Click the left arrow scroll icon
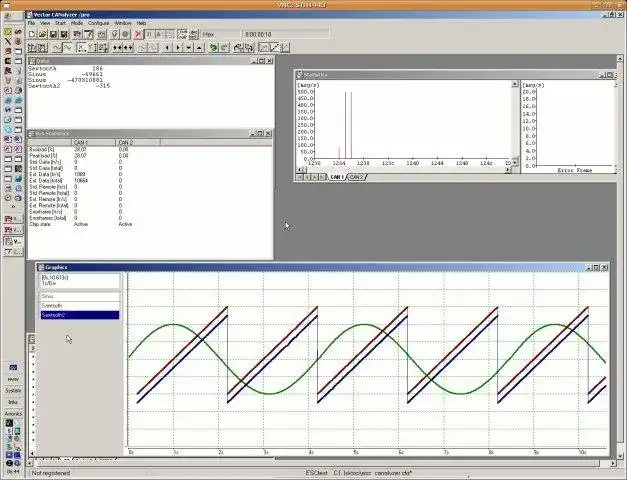Viewport: 627px width, 480px height. [167, 48]
